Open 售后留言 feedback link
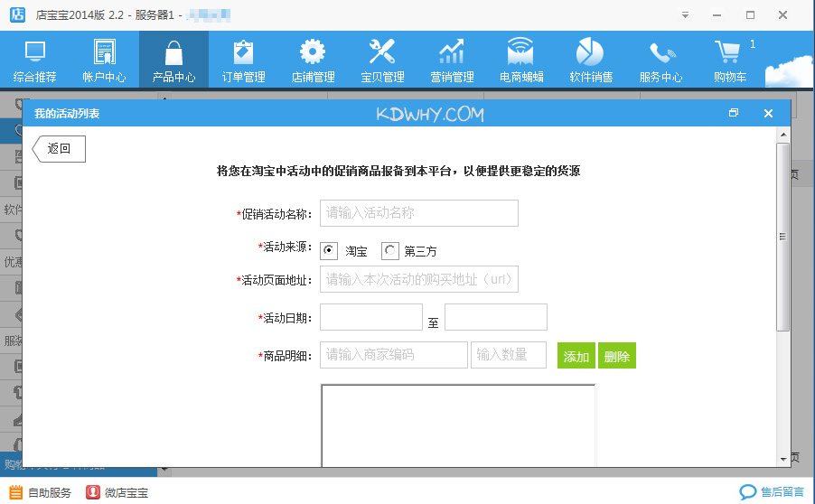The image size is (815, 504). point(772,492)
